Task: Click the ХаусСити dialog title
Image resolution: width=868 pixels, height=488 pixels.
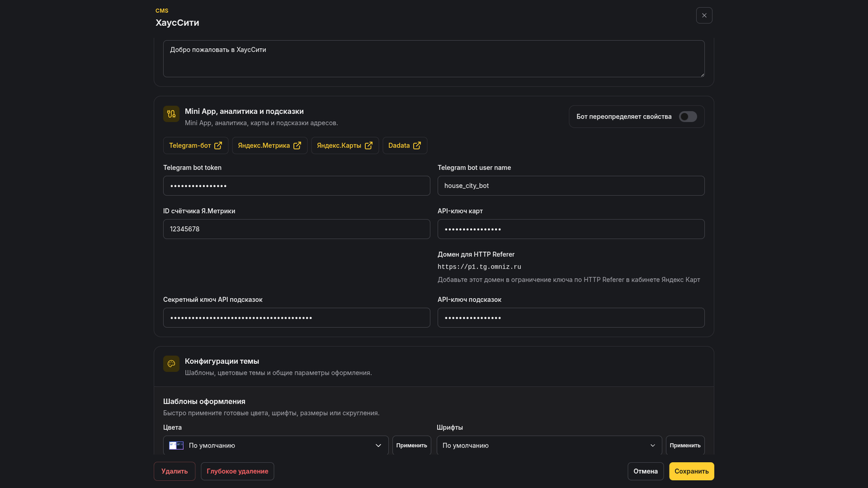Action: pyautogui.click(x=177, y=23)
